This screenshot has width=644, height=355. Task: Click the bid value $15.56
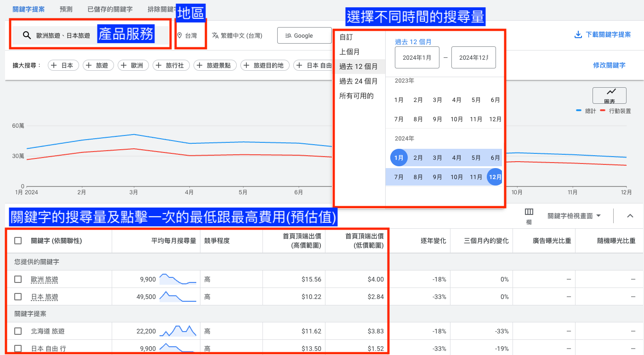(311, 279)
